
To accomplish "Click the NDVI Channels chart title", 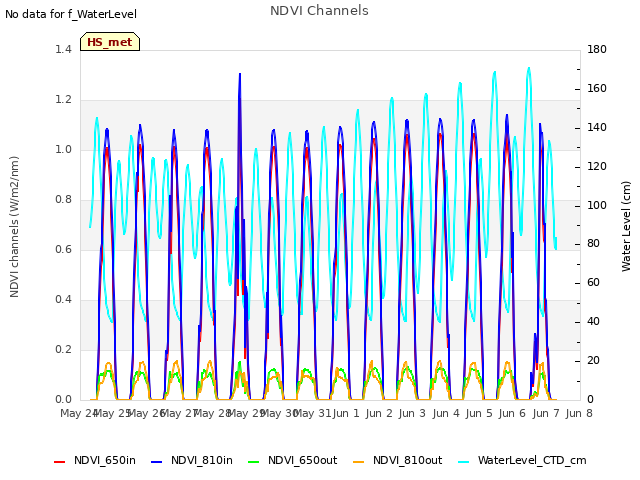I will pyautogui.click(x=319, y=11).
